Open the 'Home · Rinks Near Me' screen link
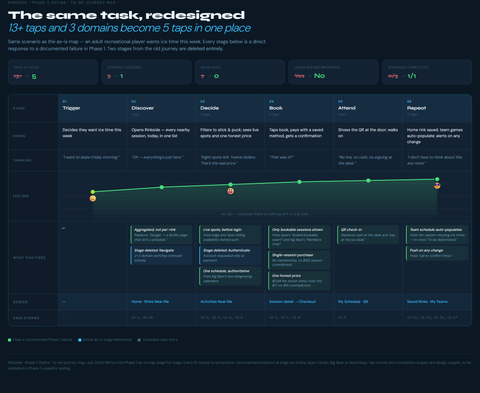Viewport: 480px width, 393px height. [150, 302]
